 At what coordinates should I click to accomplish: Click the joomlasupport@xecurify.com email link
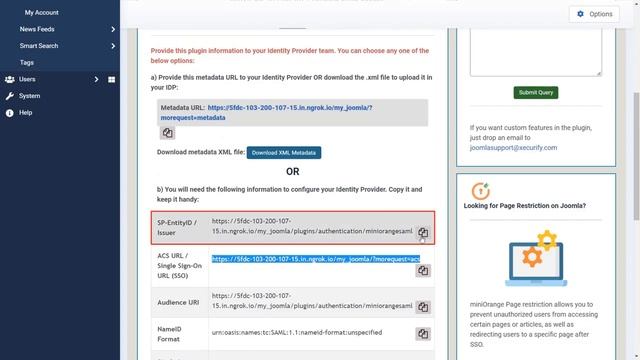pyautogui.click(x=513, y=148)
